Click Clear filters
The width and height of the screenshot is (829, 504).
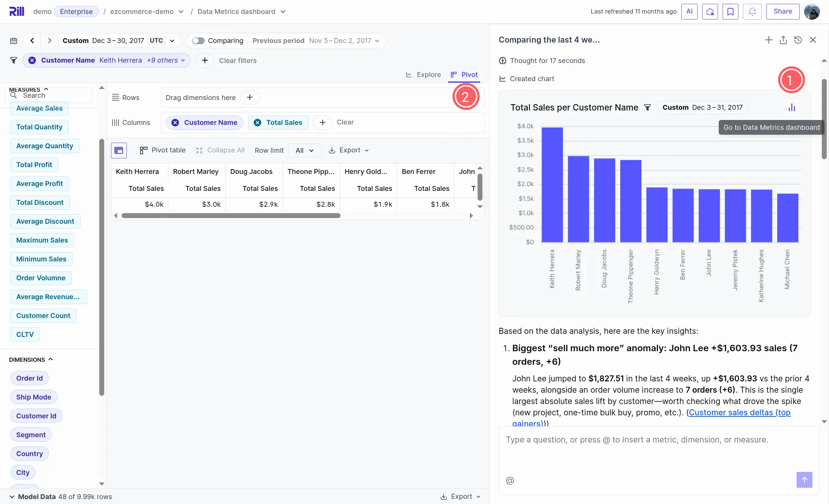[x=237, y=61]
